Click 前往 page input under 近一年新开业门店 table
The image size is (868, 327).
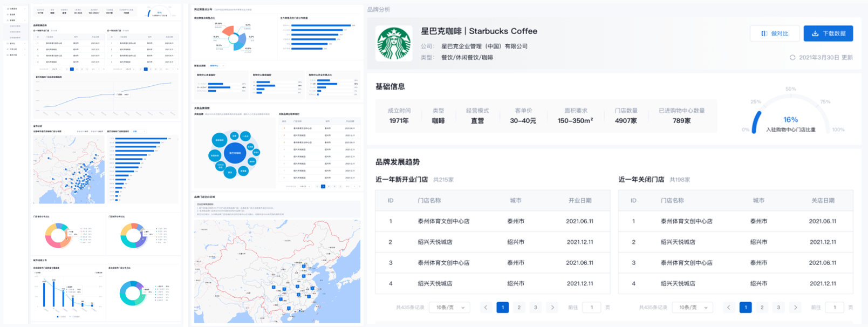pos(591,308)
